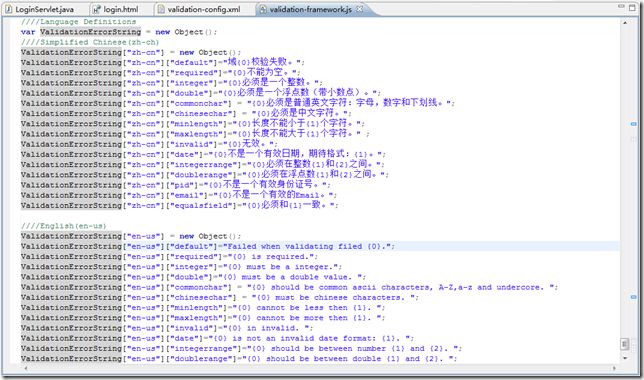The image size is (644, 380).
Task: Click the zh-cn "chinesechar" message line
Action: point(186,113)
